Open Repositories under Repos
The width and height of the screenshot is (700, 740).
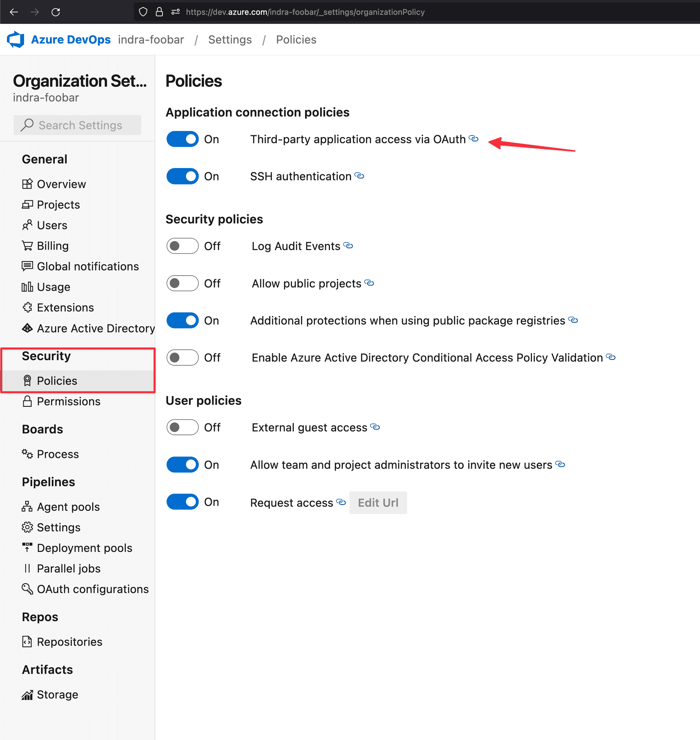(77, 642)
